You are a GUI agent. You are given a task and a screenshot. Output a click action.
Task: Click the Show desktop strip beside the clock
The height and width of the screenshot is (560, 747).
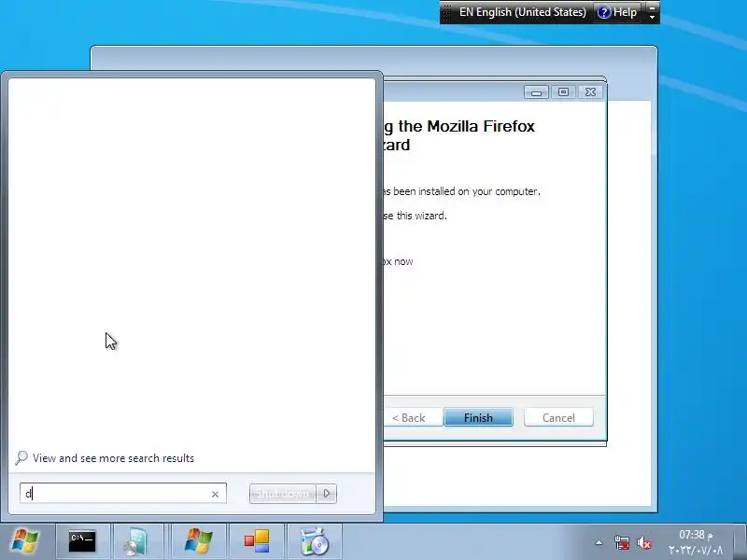pos(740,541)
